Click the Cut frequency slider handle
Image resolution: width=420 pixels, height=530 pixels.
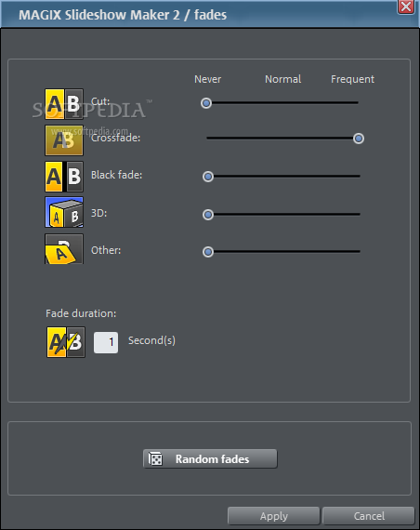click(x=206, y=103)
